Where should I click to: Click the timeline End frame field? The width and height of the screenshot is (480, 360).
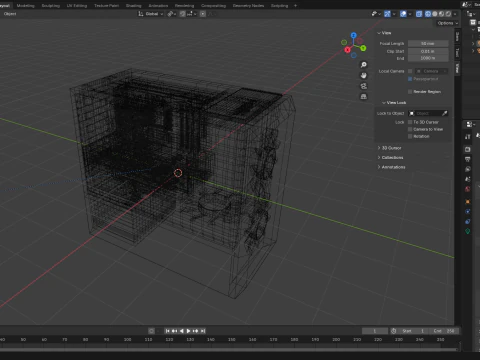(444, 331)
